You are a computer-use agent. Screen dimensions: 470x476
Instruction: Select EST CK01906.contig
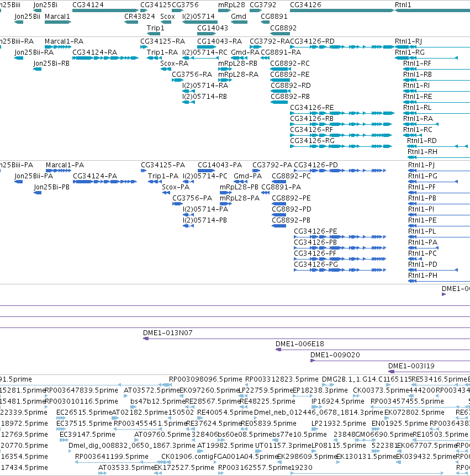187,456
